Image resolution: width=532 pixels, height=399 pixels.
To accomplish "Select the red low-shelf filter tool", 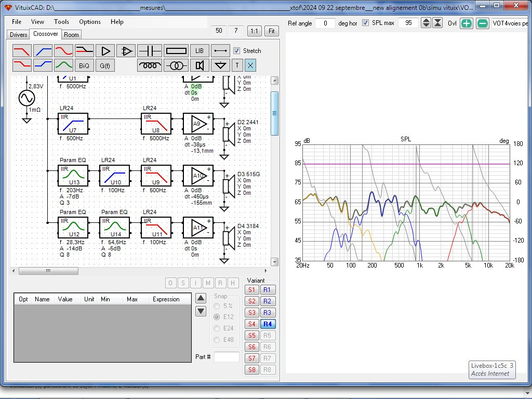I will coord(22,65).
